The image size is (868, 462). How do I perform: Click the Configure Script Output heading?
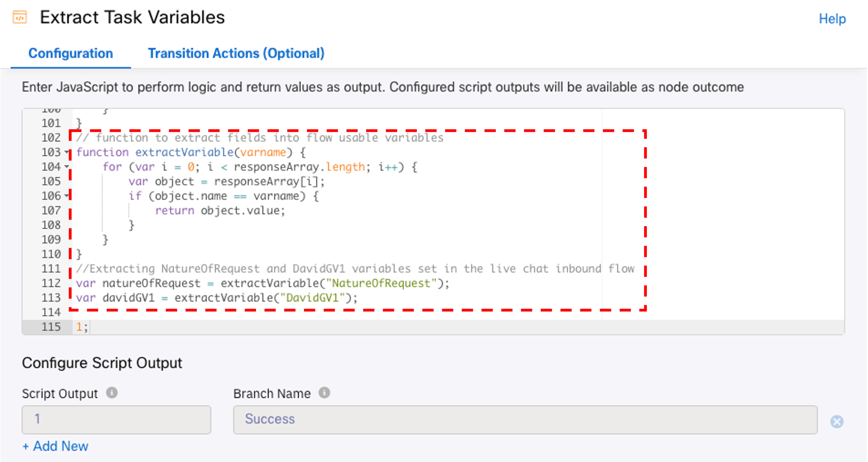[102, 363]
